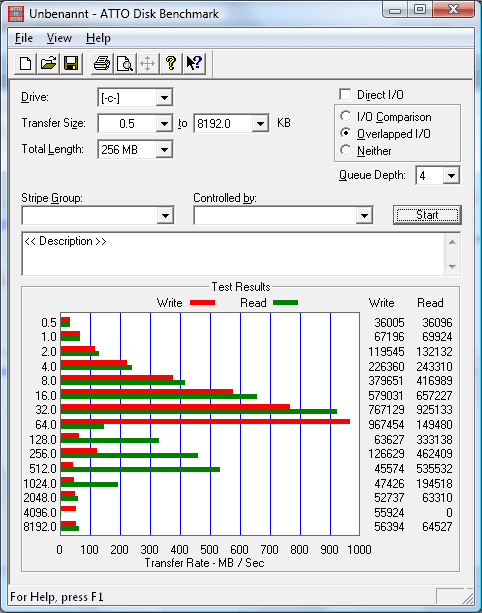This screenshot has width=482, height=613.
Task: Open the File menu
Action: point(24,38)
